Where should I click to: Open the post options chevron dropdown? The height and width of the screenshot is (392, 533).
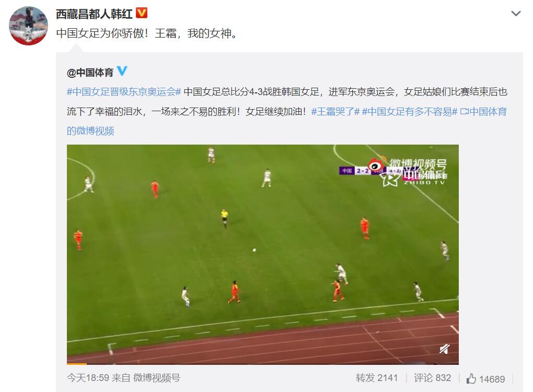(516, 14)
